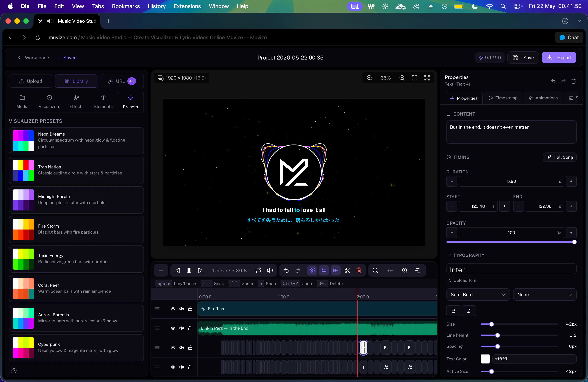Mute the Linkin Park audio track
This screenshot has width=588, height=382.
[x=182, y=328]
